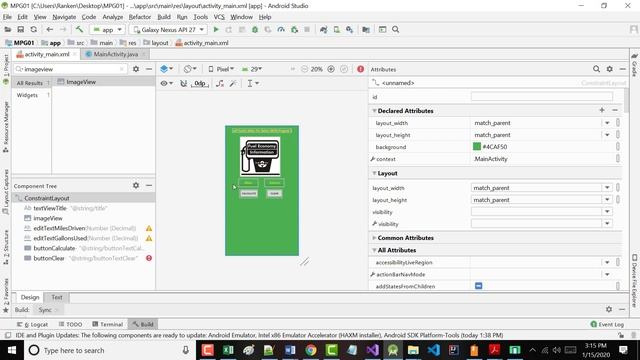The height and width of the screenshot is (360, 640).
Task: Collapse the Declared Attributes section
Action: (x=374, y=111)
